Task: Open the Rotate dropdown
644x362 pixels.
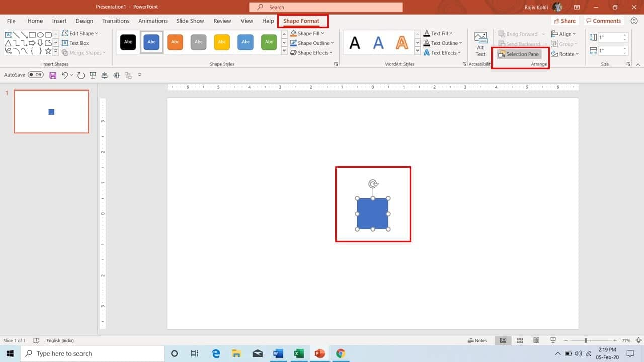Action: 565,54
